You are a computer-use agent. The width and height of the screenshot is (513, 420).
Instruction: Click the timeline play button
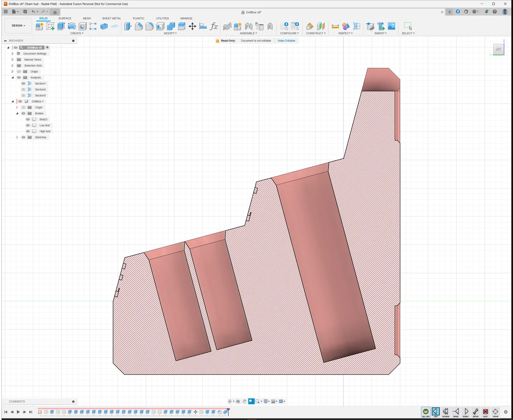[18, 412]
